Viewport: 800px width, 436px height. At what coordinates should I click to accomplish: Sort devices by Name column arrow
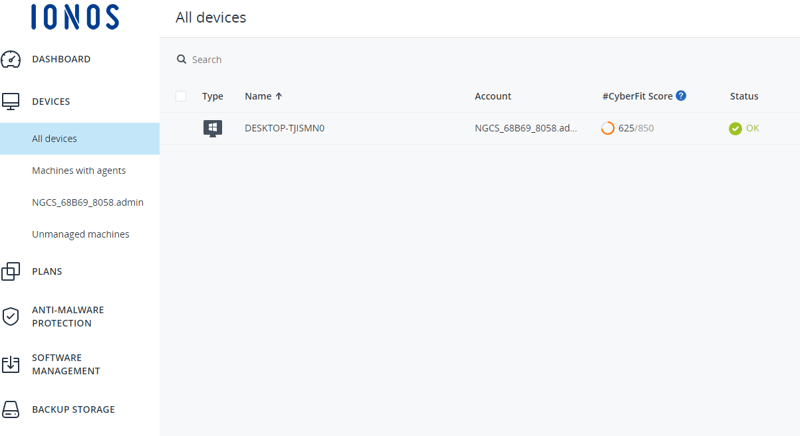coord(279,97)
